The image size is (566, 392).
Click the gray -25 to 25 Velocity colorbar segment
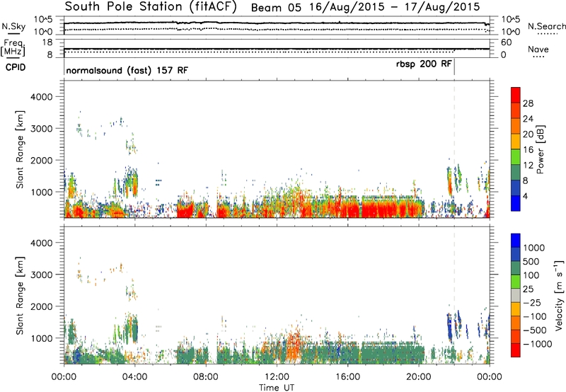click(x=516, y=295)
